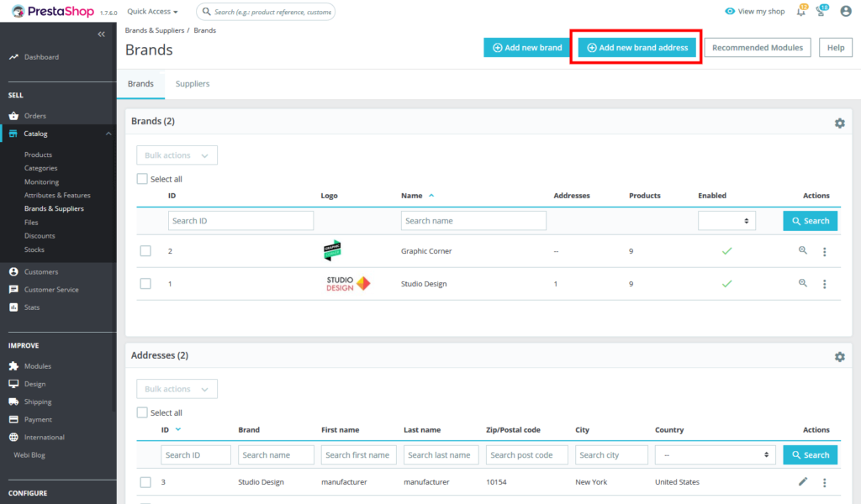Click the Recommended Modules button

(758, 48)
